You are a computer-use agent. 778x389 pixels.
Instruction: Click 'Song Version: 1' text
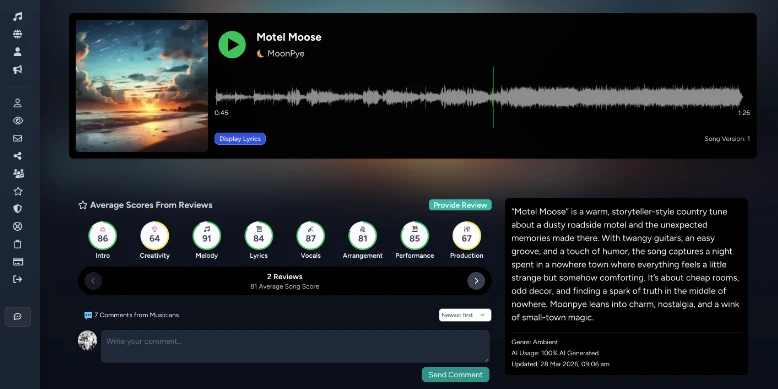tap(727, 139)
